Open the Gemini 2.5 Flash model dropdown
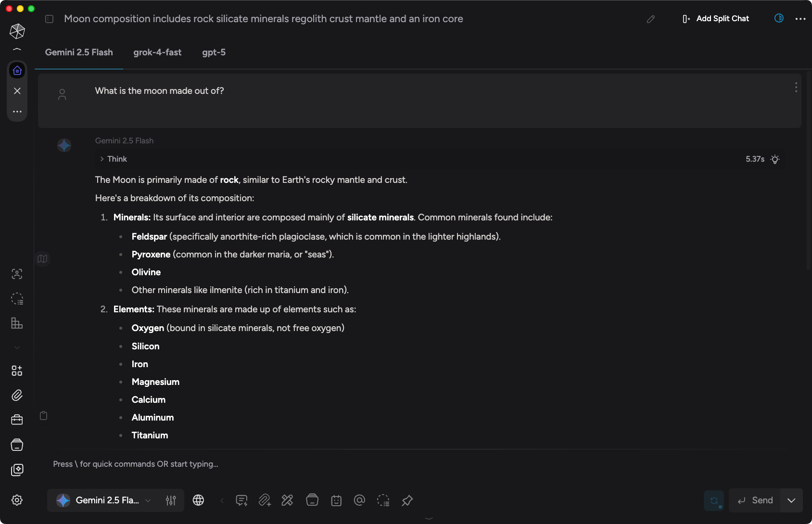The width and height of the screenshot is (812, 524). tap(105, 500)
